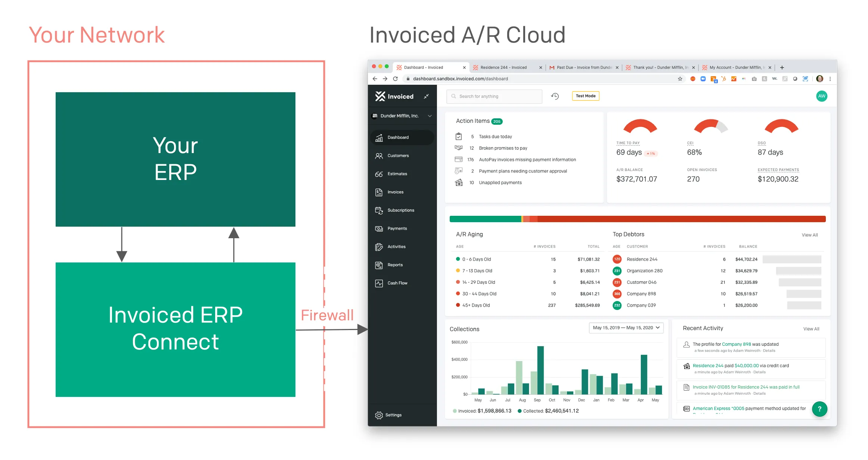Click the Test Mode button
The height and width of the screenshot is (460, 868).
point(585,96)
